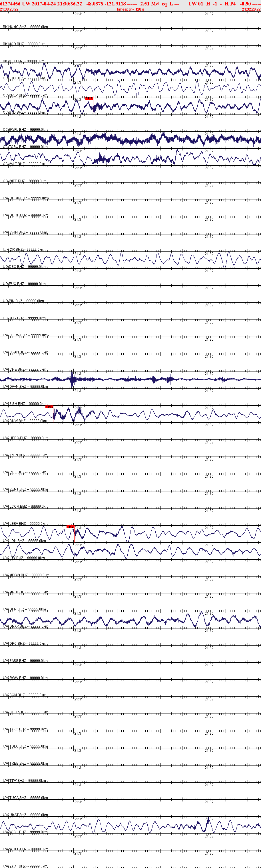Image resolution: width=261 pixels, height=868 pixels.
Task: Click the UW.RVW.BHZ station label
Action: [x=25, y=678]
